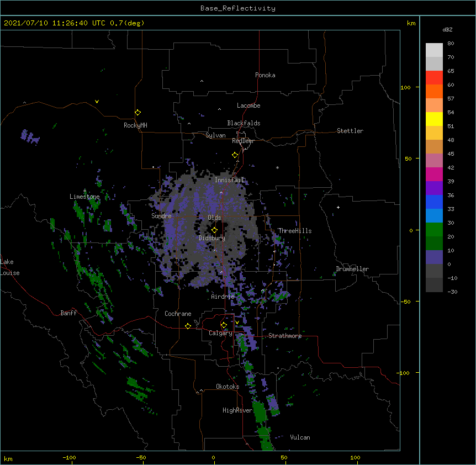Pick the lightest gray 80 dBZ legend swatch
476x465 pixels.
click(434, 50)
